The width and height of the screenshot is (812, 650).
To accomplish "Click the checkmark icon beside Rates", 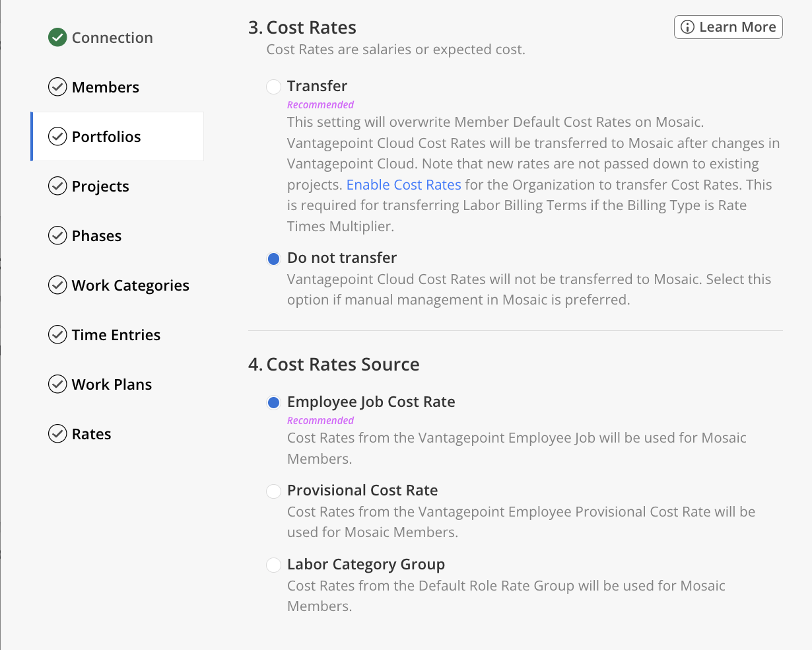I will 57,434.
